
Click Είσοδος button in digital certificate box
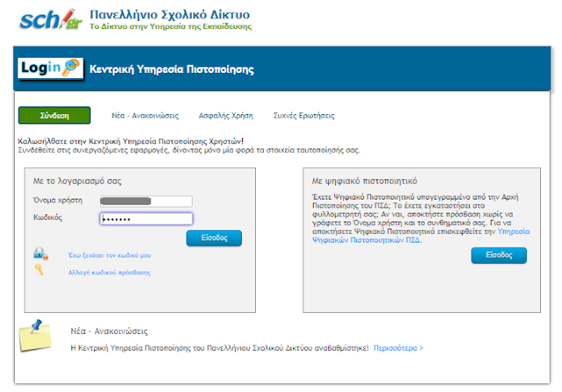point(499,255)
